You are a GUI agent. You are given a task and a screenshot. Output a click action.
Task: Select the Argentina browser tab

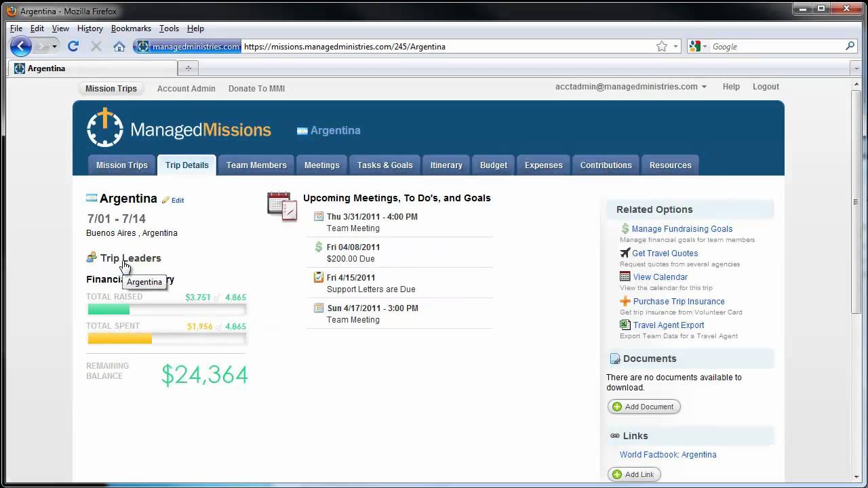[x=93, y=68]
